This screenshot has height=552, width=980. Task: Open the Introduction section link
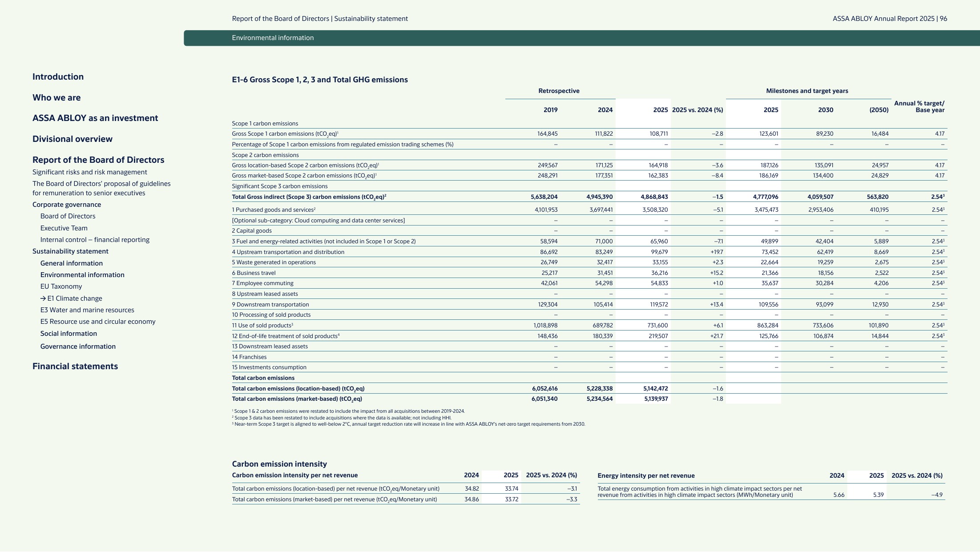[x=58, y=77]
